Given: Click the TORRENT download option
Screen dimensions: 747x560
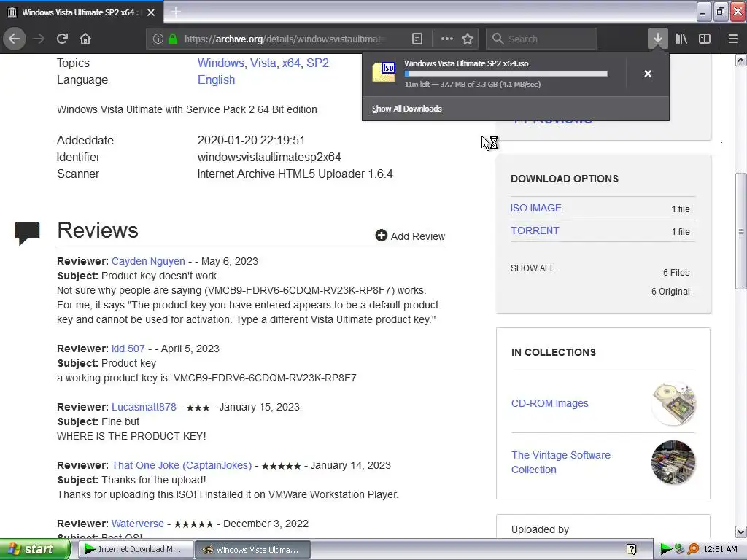Looking at the screenshot, I should 535,230.
